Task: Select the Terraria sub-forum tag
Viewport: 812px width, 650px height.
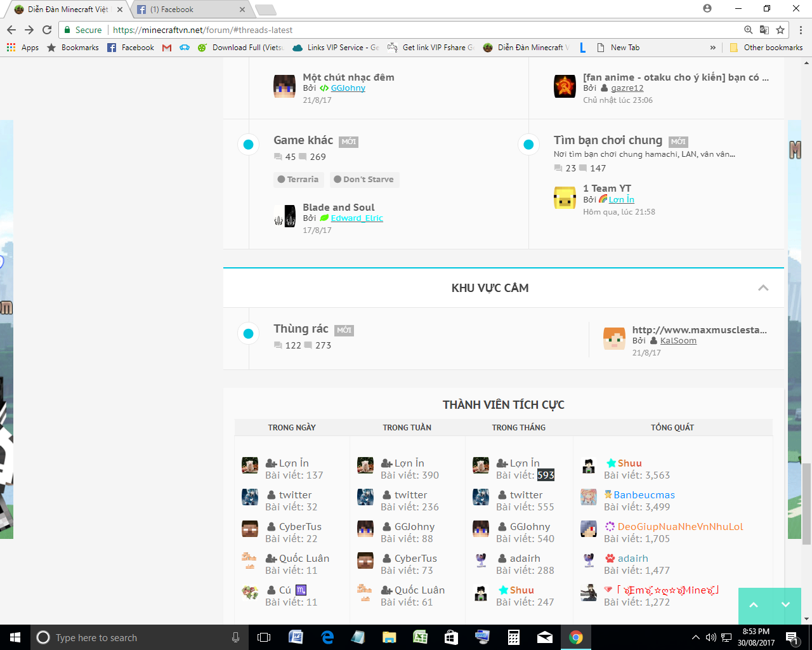Action: (299, 180)
